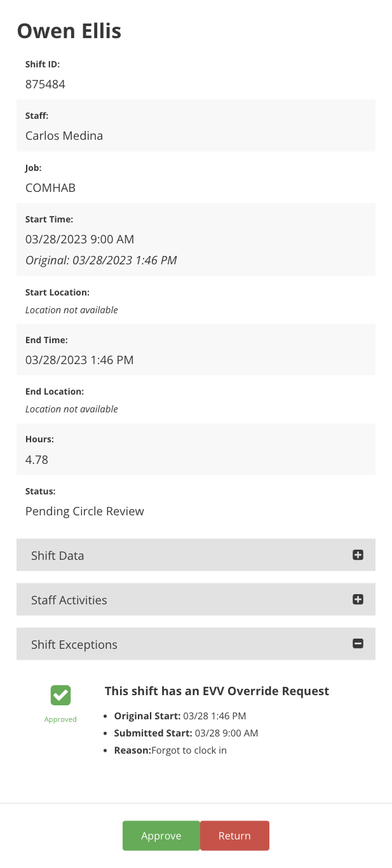Screen dimensions: 392x868
Task: Expand Shift Data with plus icon
Action: pyautogui.click(x=358, y=555)
